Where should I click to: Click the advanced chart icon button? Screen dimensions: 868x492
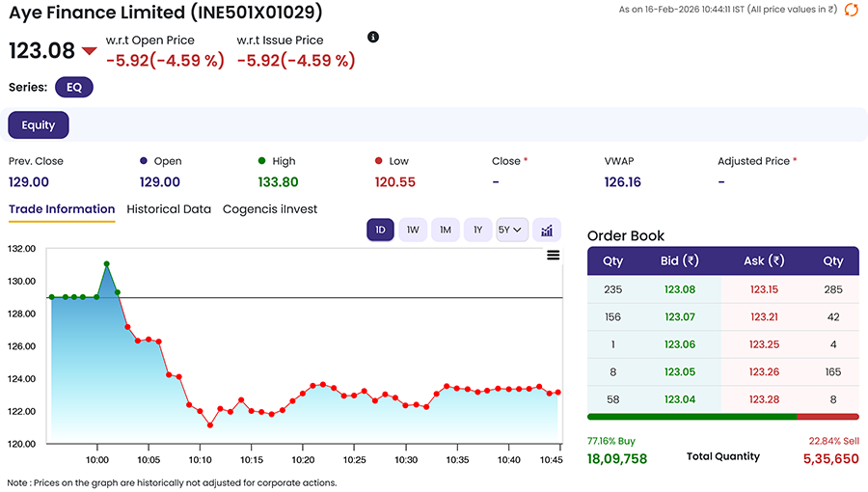pos(547,231)
